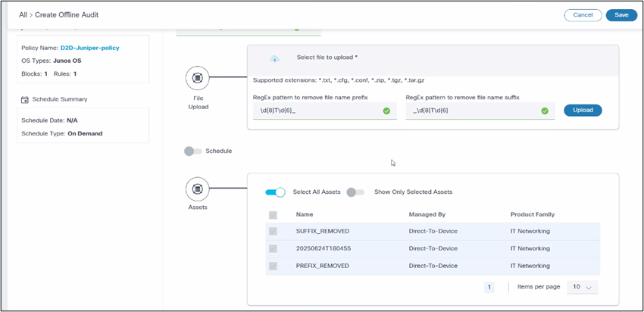Select page 1 in pagination
The image size is (644, 312).
tap(489, 287)
